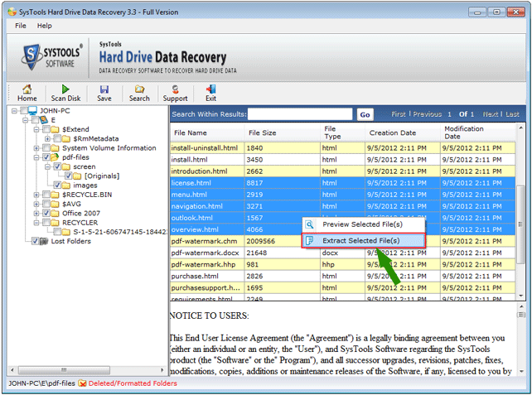Click the File Size column header
The height and width of the screenshot is (395, 532).
pyautogui.click(x=283, y=133)
